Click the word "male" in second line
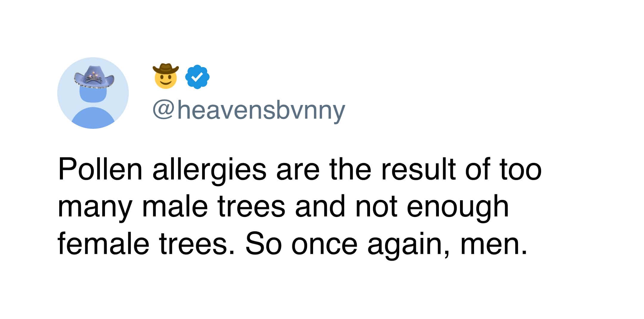Image resolution: width=644 pixels, height=319 pixels. point(175,206)
